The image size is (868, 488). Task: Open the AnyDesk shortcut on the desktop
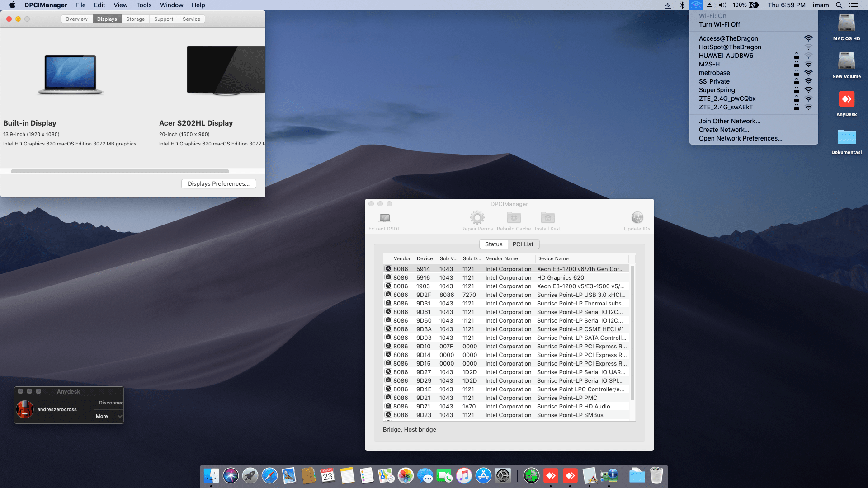tap(846, 103)
